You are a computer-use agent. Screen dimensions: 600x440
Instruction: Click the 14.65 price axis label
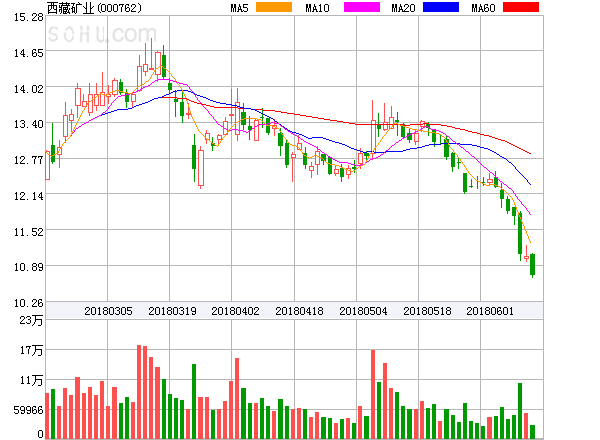pyautogui.click(x=29, y=53)
